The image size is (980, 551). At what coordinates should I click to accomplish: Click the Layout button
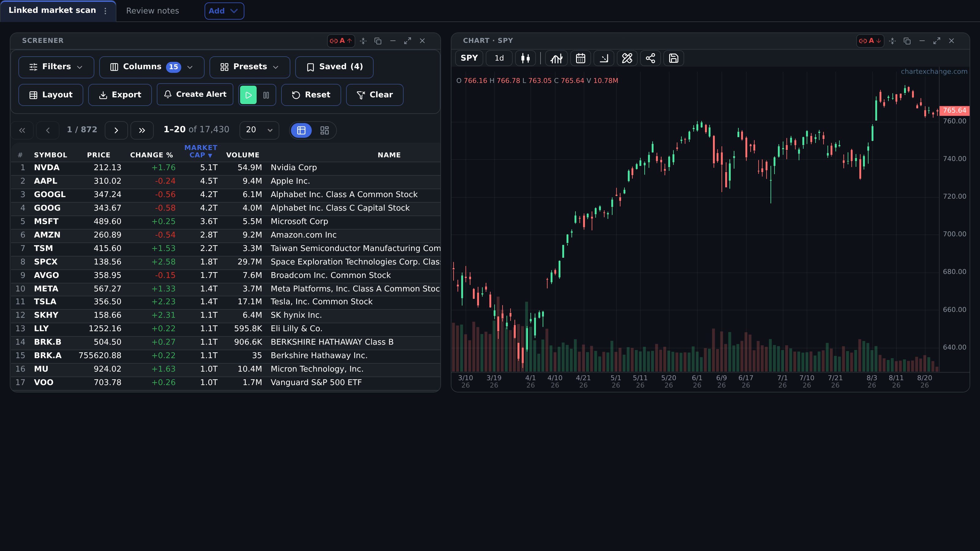coord(51,95)
